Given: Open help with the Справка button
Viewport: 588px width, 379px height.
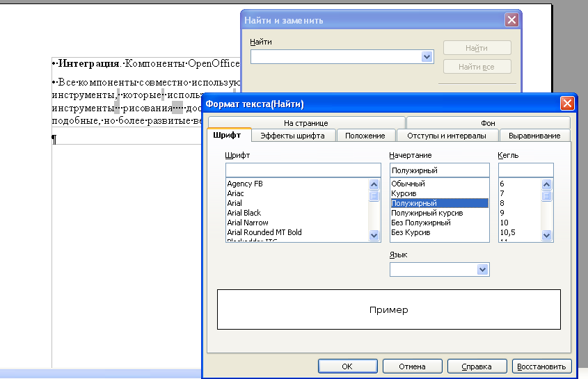Looking at the screenshot, I should click(477, 366).
